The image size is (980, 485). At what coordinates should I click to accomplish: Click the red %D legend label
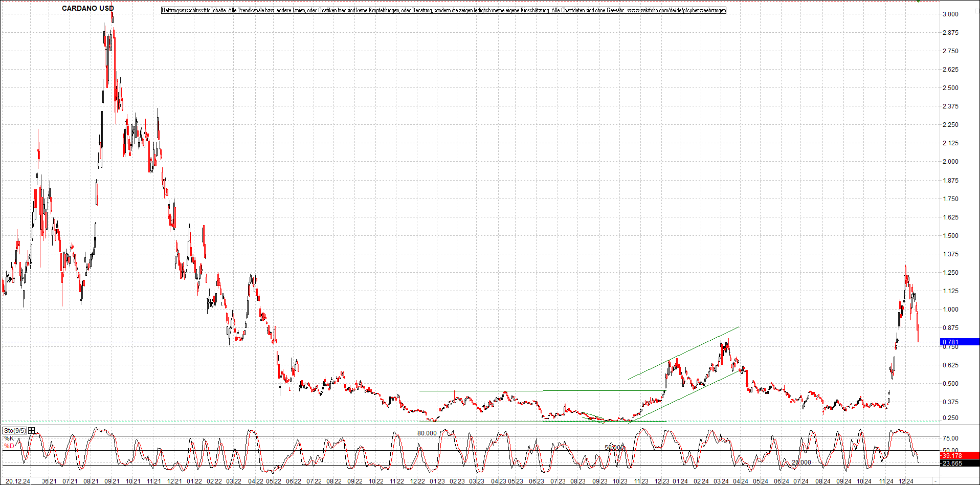[9, 446]
